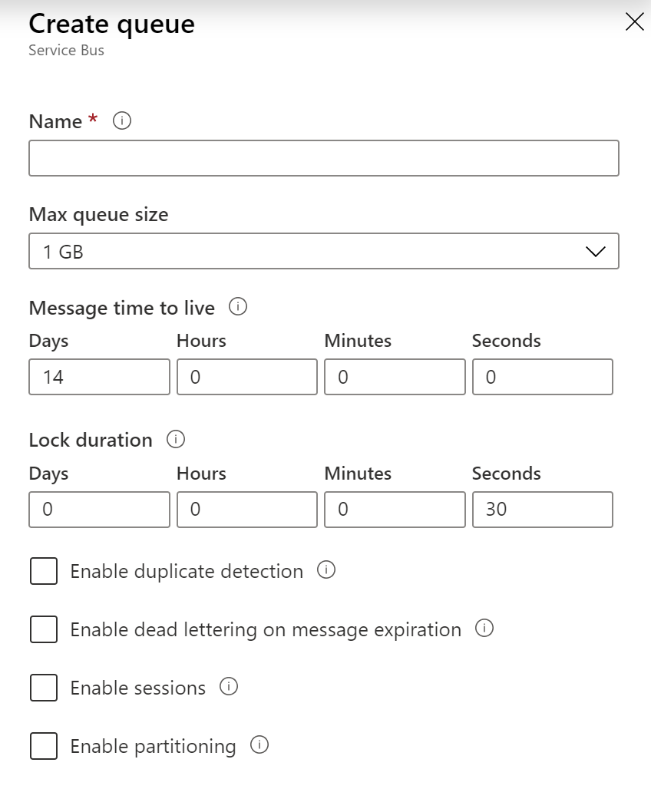Tick the Enable sessions checkbox
Image resolution: width=651 pixels, height=812 pixels.
click(x=44, y=688)
